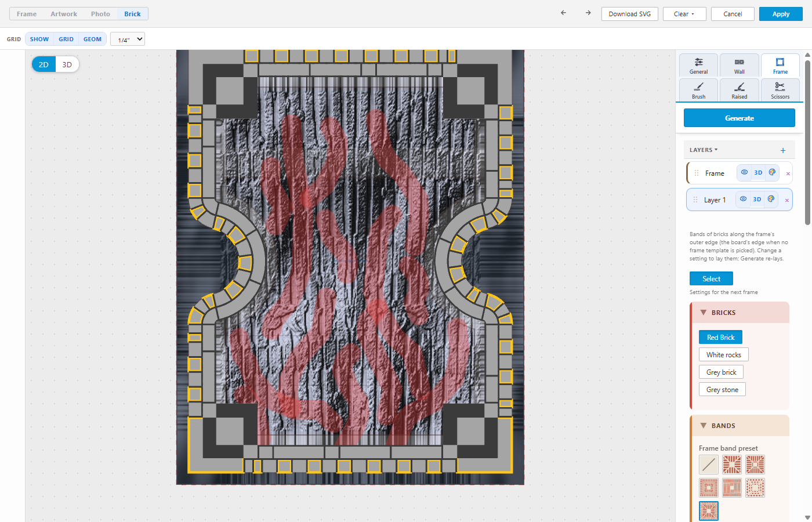Toggle visibility of Frame layer
Image resolution: width=812 pixels, height=522 pixels.
click(x=744, y=172)
